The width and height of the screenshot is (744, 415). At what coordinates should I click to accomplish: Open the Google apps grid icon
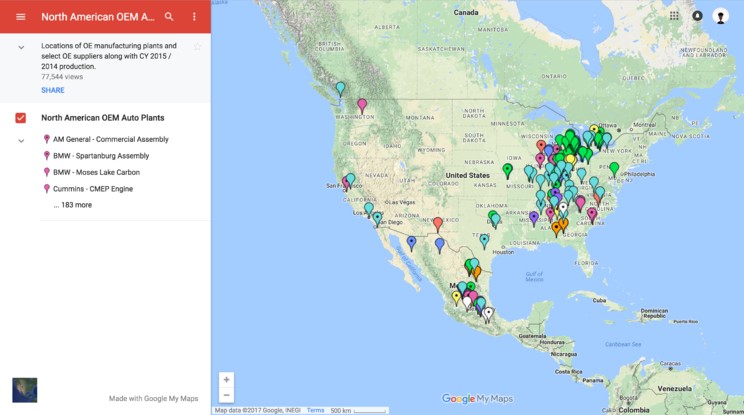tap(674, 16)
